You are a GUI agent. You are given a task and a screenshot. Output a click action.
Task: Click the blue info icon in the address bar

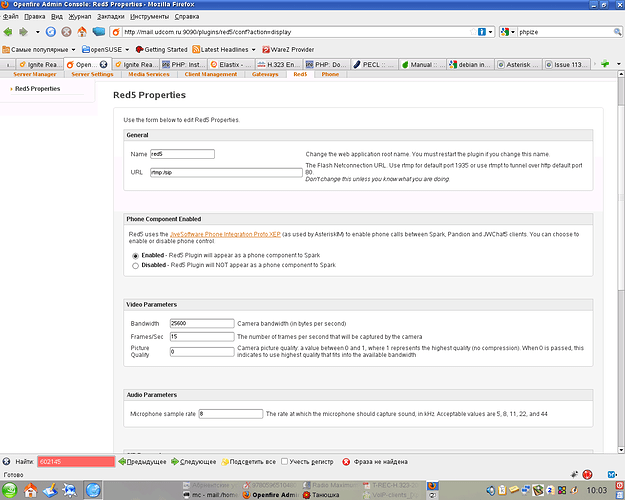click(482, 32)
